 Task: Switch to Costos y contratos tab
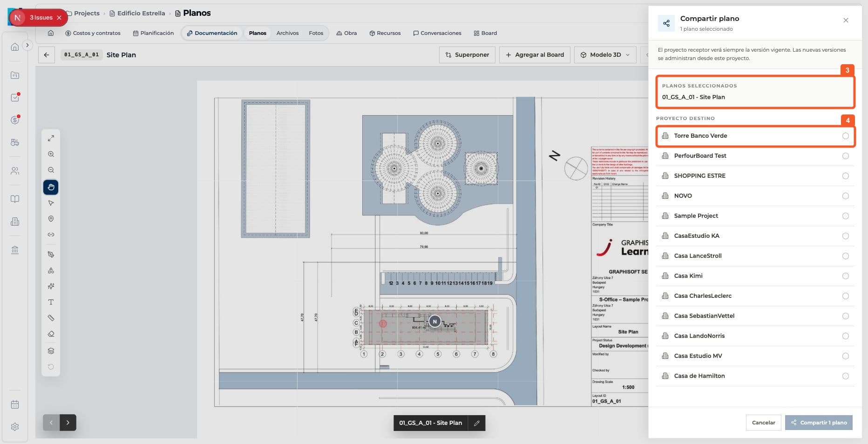[x=93, y=33]
